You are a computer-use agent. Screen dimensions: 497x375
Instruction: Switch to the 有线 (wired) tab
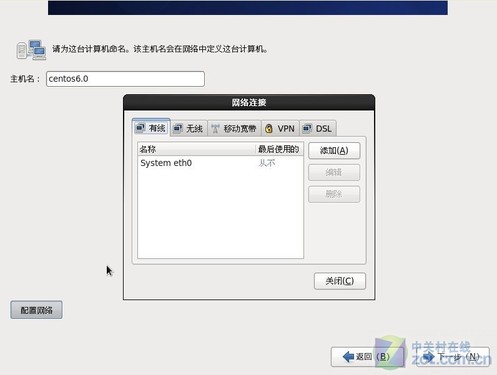point(151,128)
